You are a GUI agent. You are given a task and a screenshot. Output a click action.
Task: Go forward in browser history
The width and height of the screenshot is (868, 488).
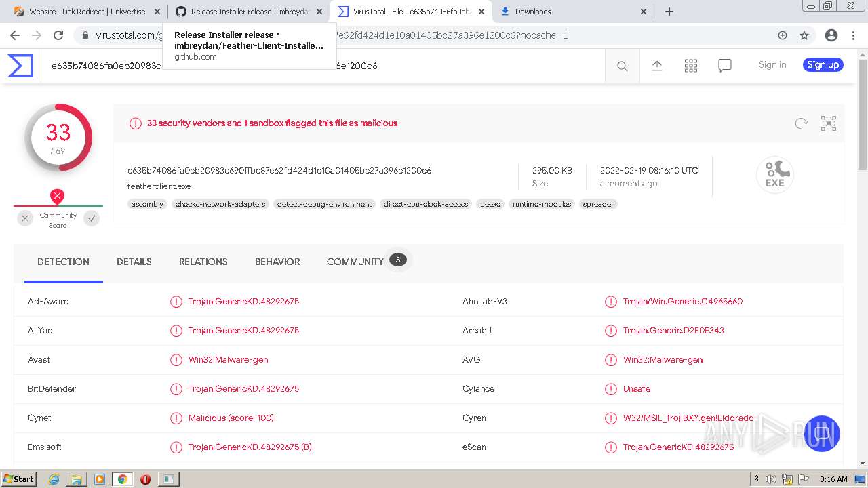(x=37, y=35)
